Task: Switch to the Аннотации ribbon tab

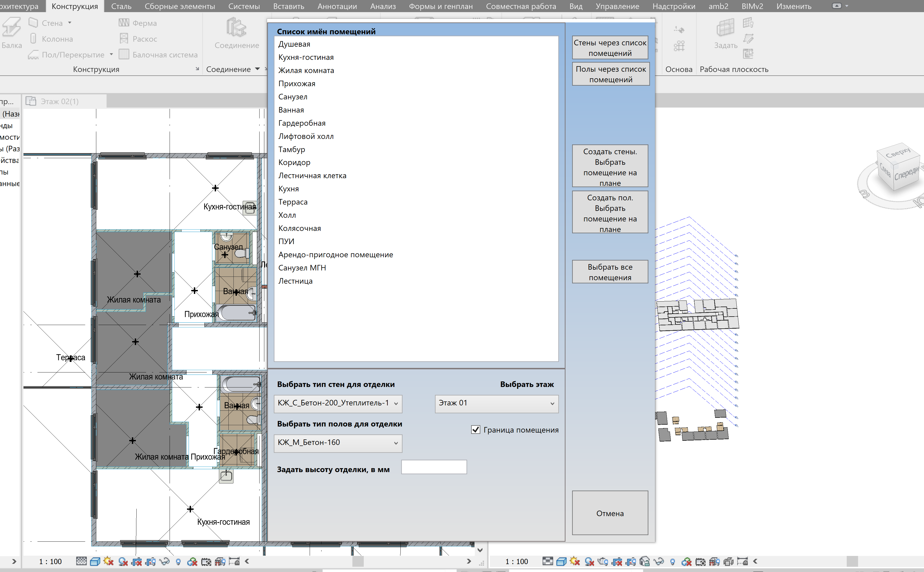Action: (x=337, y=6)
